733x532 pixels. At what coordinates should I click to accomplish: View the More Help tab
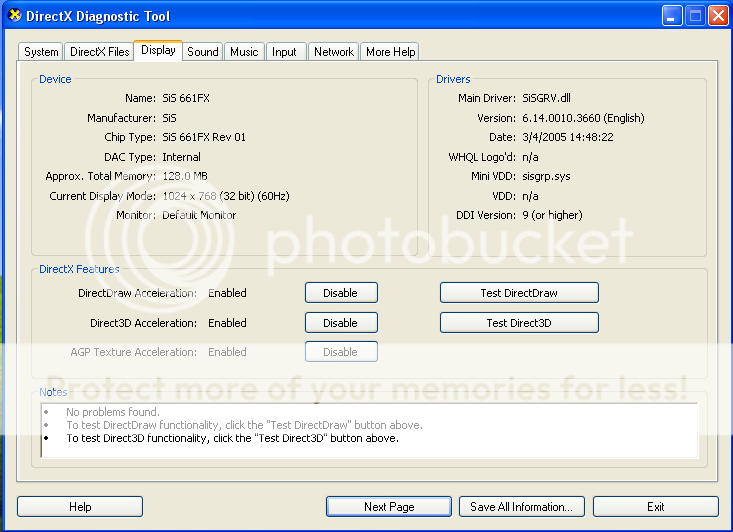pos(390,52)
